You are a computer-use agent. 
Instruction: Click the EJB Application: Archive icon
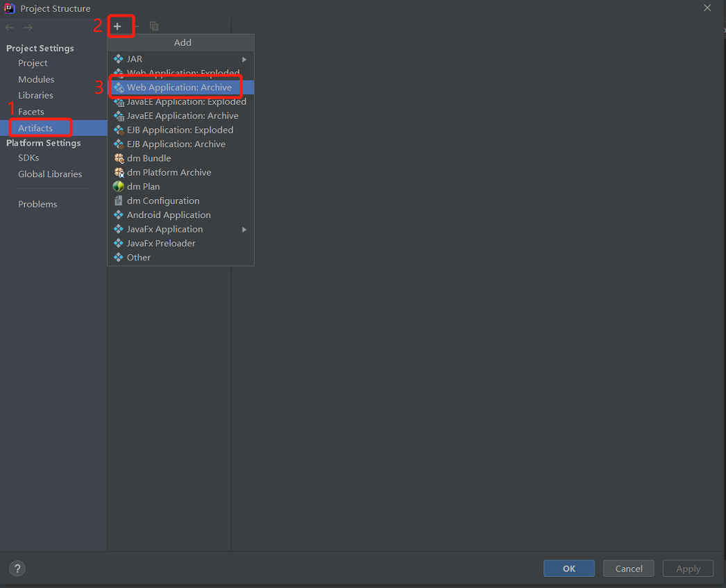click(x=119, y=144)
